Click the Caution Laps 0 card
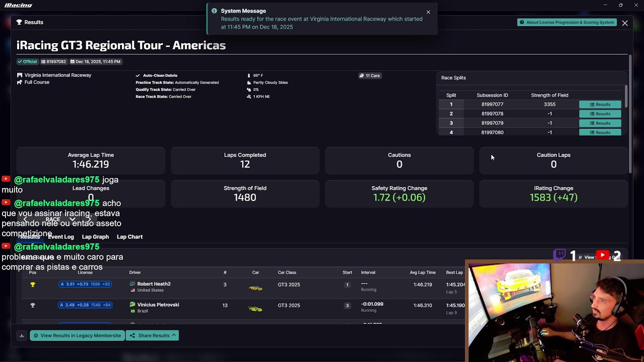The height and width of the screenshot is (362, 644). [553, 160]
